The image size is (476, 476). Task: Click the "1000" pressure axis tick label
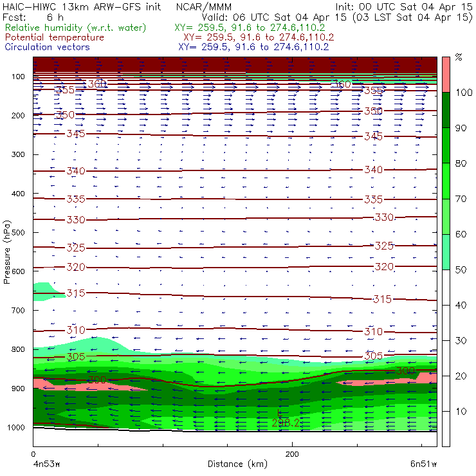click(16, 427)
